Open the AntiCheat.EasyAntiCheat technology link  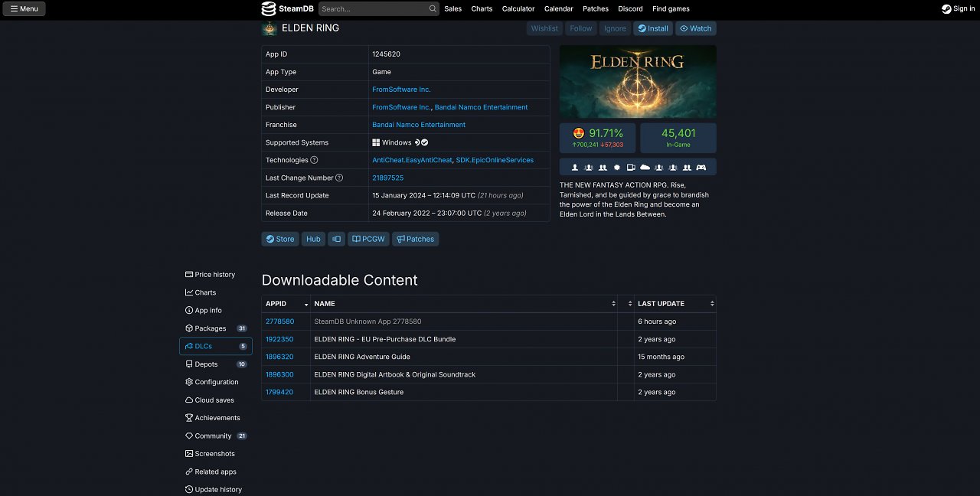coord(412,160)
